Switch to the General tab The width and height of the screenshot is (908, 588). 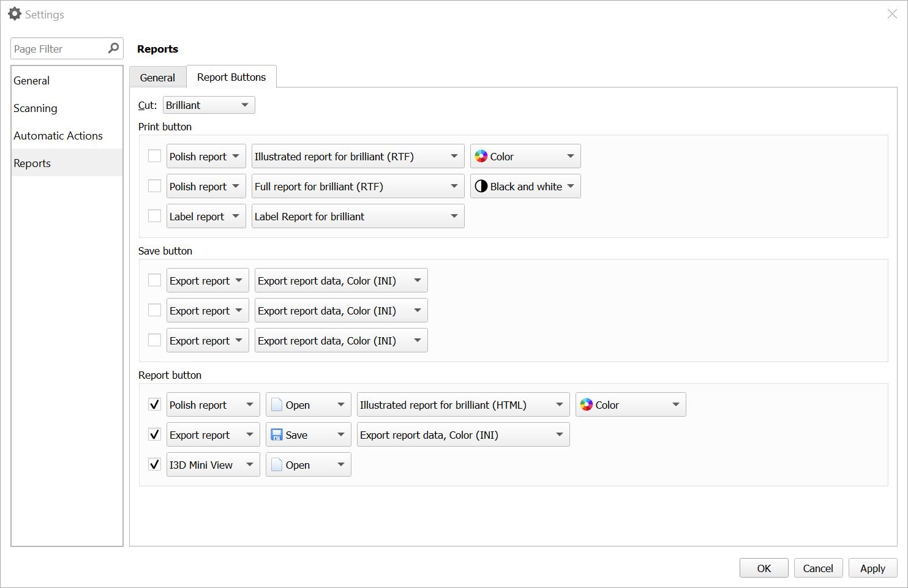(x=157, y=76)
